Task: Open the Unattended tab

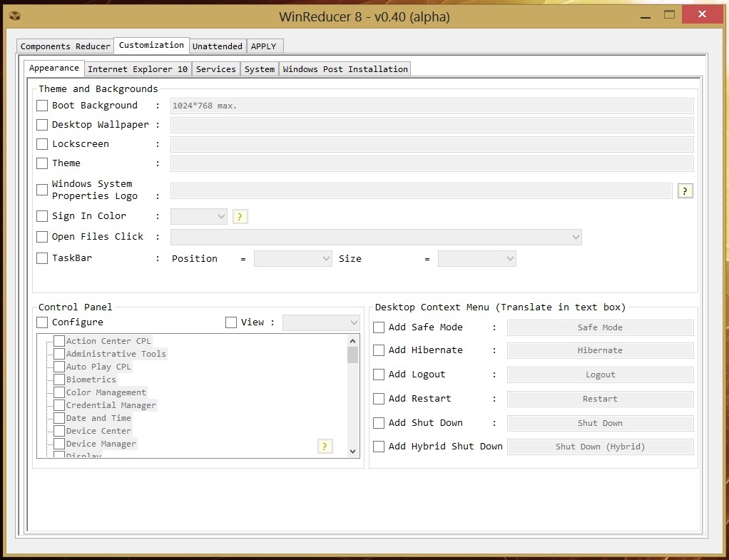Action: [x=218, y=46]
